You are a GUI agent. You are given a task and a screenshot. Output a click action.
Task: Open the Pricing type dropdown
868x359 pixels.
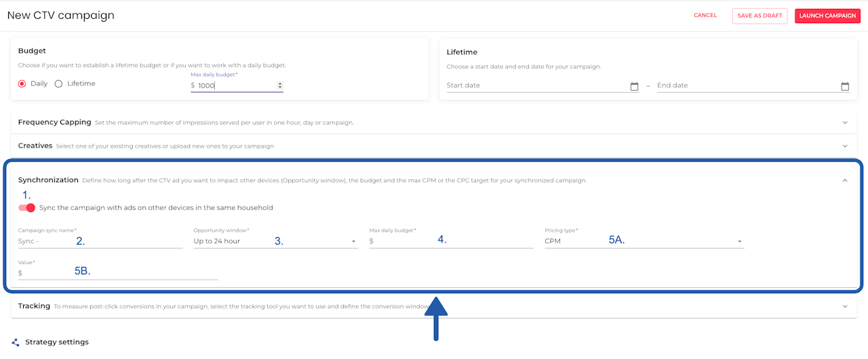pyautogui.click(x=739, y=241)
